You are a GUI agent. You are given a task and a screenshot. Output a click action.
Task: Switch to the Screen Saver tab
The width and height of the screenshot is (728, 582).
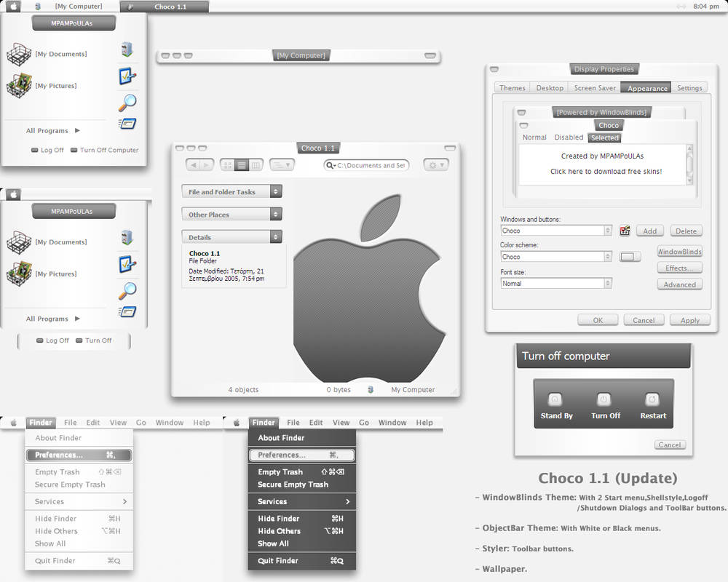click(594, 87)
